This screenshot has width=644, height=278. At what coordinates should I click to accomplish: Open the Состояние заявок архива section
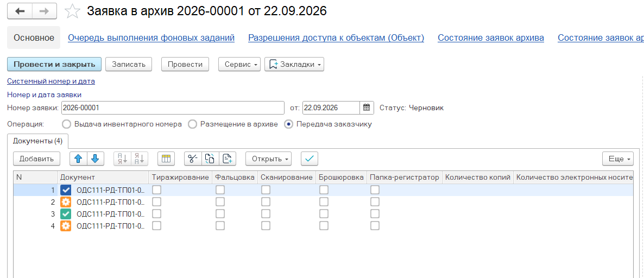(x=491, y=38)
